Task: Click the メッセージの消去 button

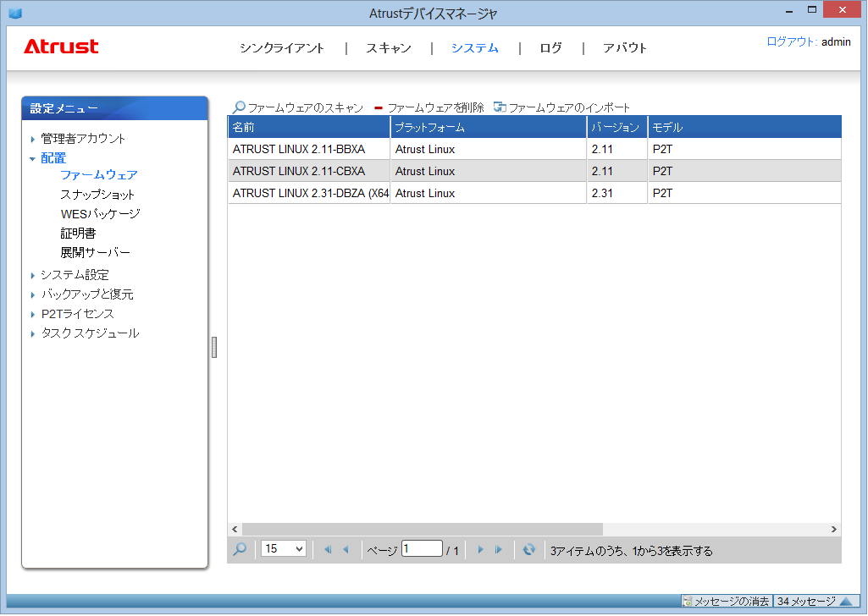Action: point(727,602)
